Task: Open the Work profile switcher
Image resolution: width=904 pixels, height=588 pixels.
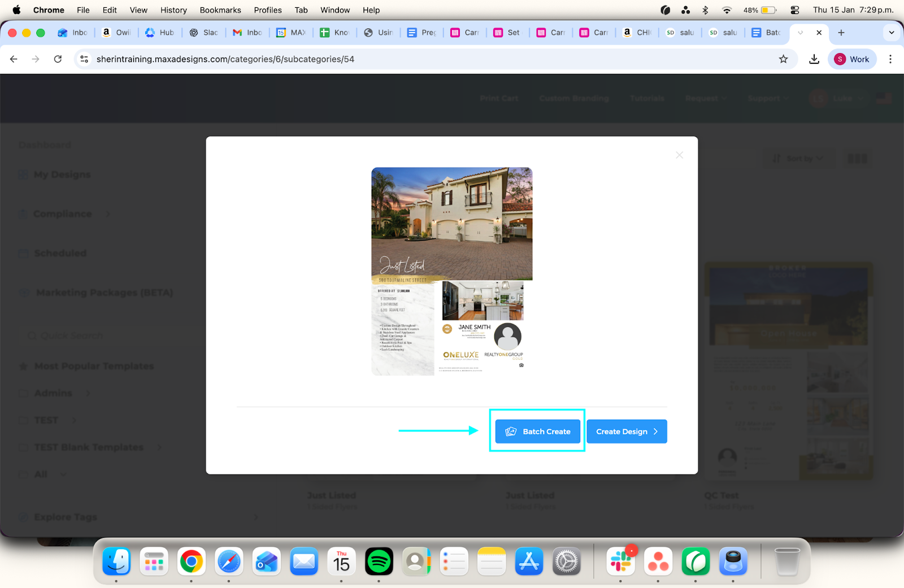Action: click(x=852, y=59)
